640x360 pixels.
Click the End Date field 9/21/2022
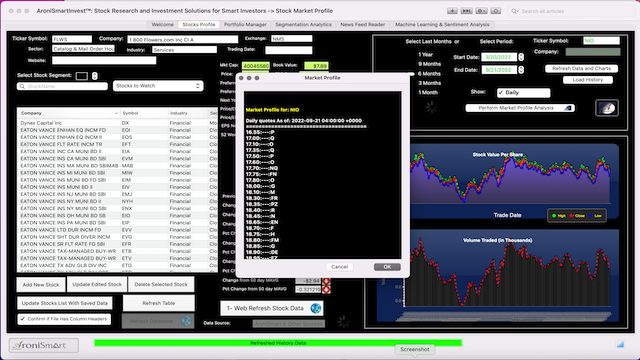499,70
